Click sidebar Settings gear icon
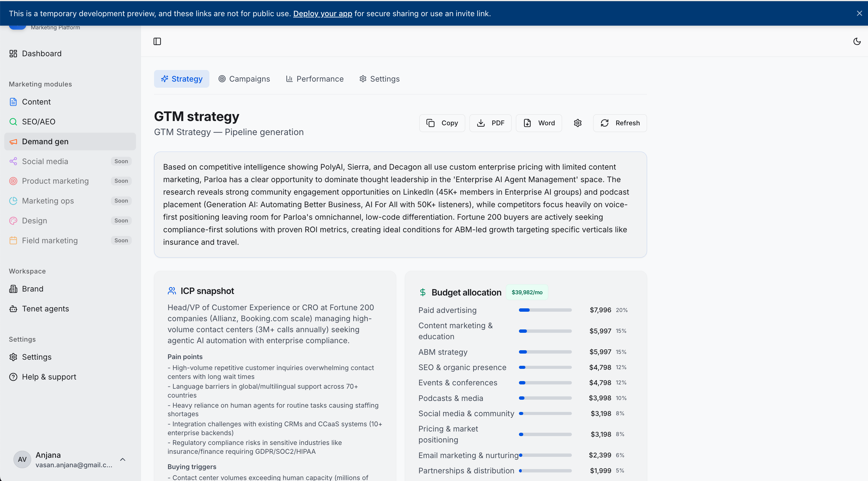 click(x=13, y=357)
